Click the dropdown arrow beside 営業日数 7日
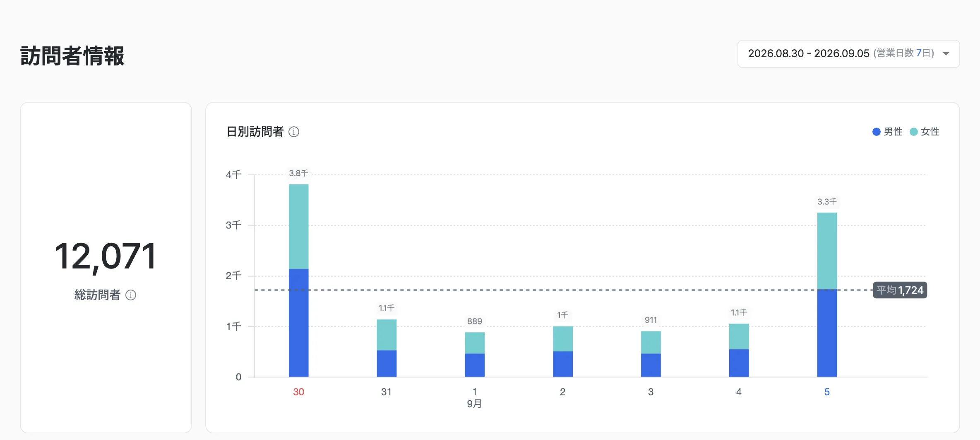 (x=946, y=54)
